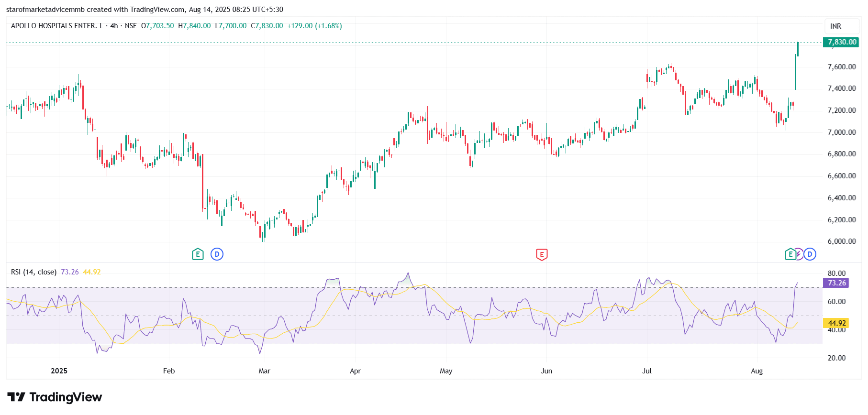Select the RSI (14, close) indicator legend
This screenshot has width=868, height=415.
[x=33, y=272]
